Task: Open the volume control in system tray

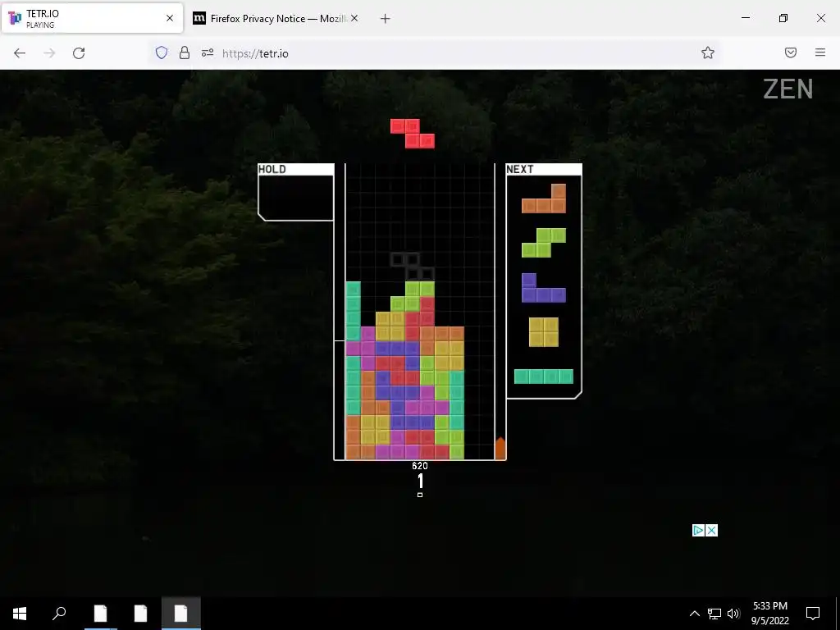Action: click(x=733, y=614)
